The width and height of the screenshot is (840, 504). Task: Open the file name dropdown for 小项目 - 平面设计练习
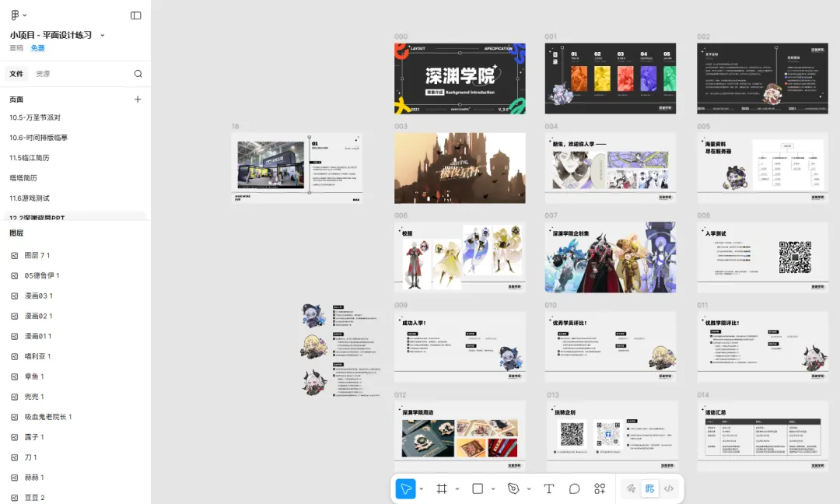pyautogui.click(x=103, y=35)
